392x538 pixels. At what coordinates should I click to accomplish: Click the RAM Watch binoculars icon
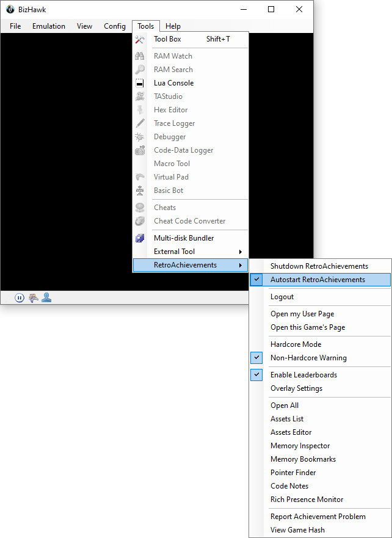tap(140, 56)
